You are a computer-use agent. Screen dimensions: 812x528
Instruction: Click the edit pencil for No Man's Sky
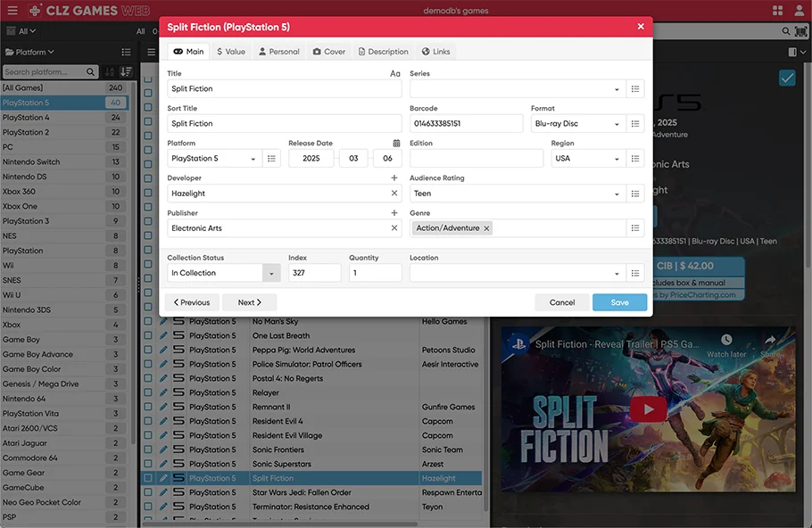[163, 321]
